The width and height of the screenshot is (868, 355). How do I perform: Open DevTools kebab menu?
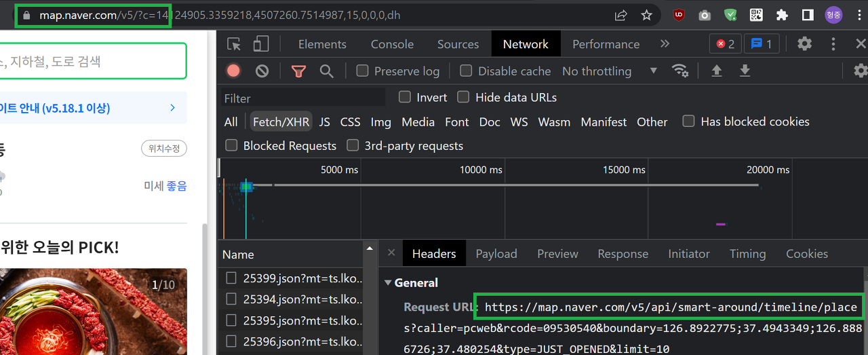pyautogui.click(x=833, y=44)
